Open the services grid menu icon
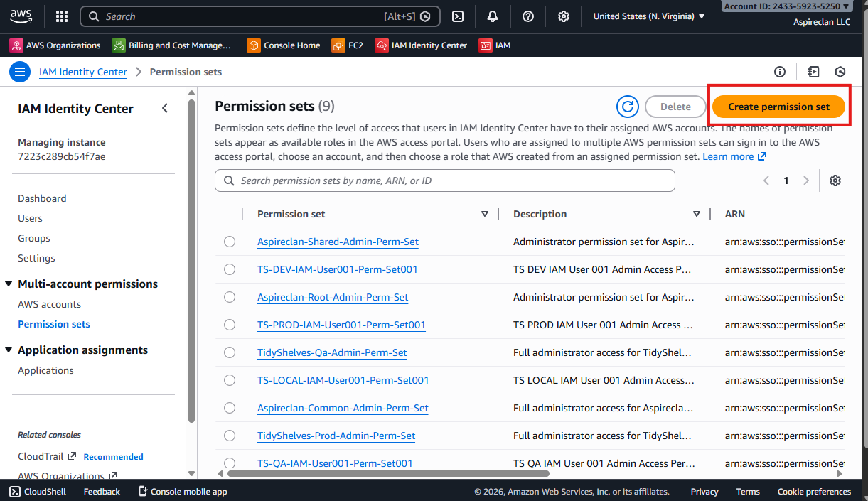 [x=62, y=16]
